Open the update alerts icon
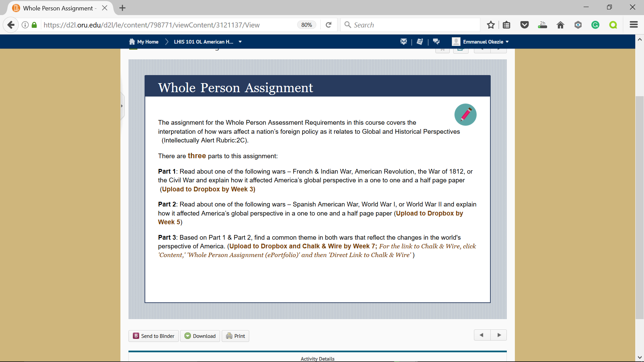 (x=420, y=42)
